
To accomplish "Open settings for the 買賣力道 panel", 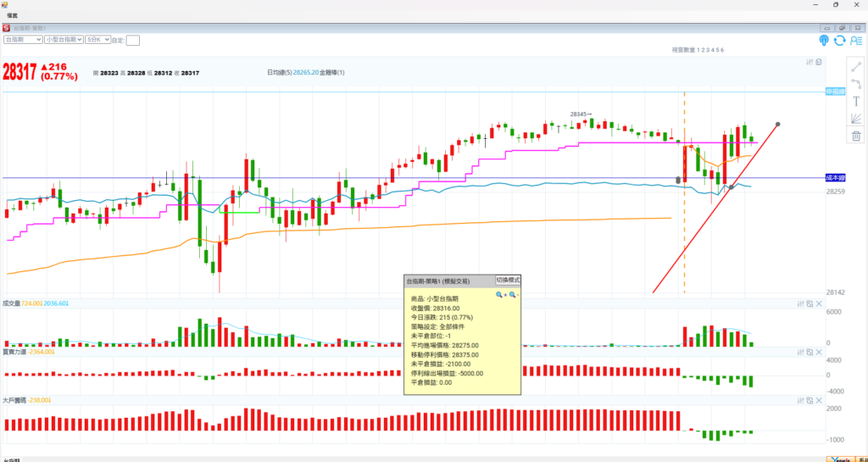I will click(x=798, y=351).
